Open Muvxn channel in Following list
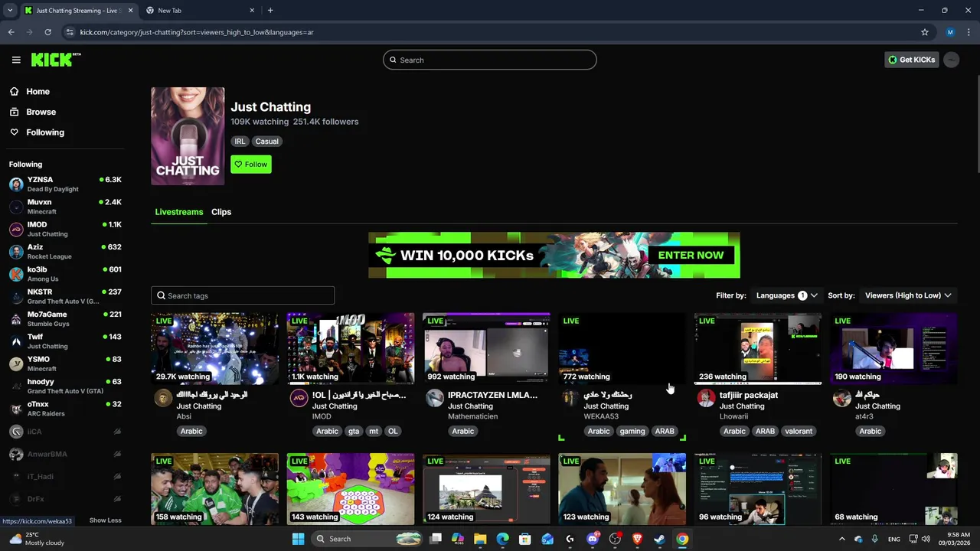Screen dimensions: 980x551 pyautogui.click(x=65, y=207)
